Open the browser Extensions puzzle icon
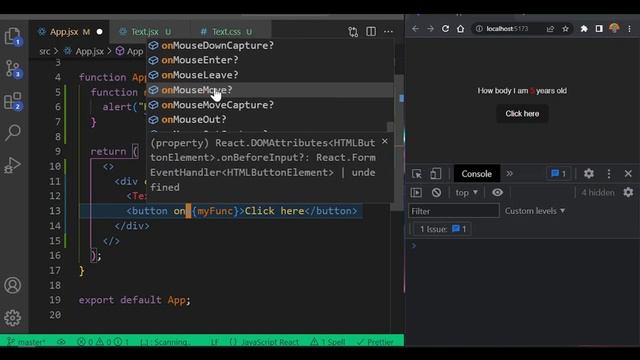 click(584, 29)
